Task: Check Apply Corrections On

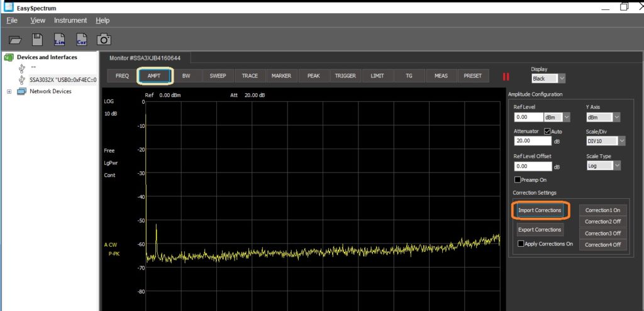Action: point(521,244)
